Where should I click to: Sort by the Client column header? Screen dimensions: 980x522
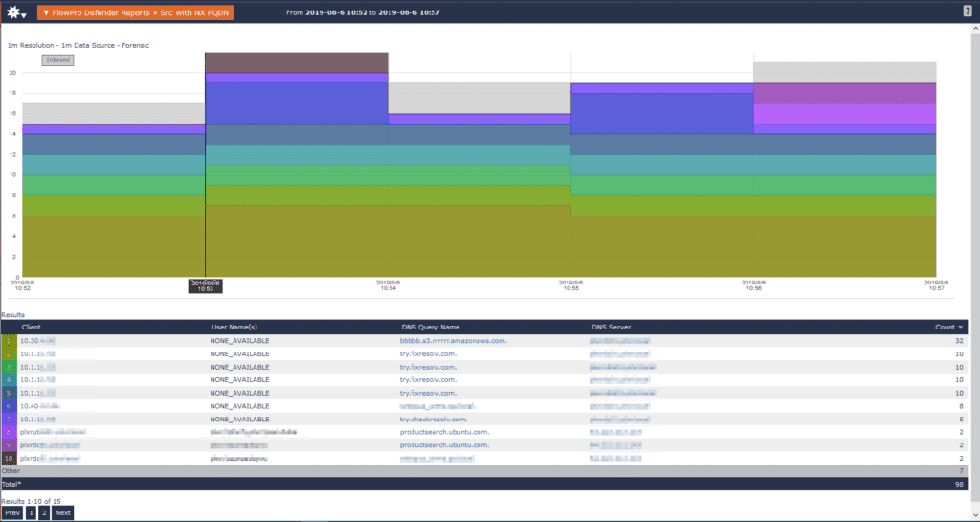[x=32, y=327]
